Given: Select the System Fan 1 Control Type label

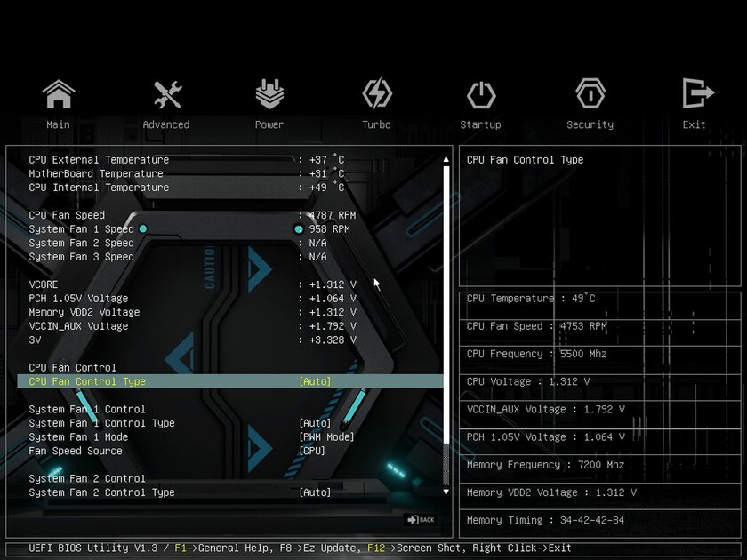Looking at the screenshot, I should tap(102, 423).
